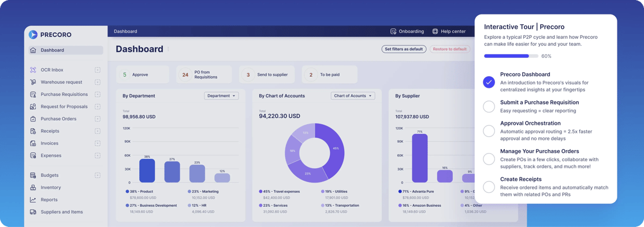Click Restore to default button
The height and width of the screenshot is (227, 644).
(x=450, y=49)
